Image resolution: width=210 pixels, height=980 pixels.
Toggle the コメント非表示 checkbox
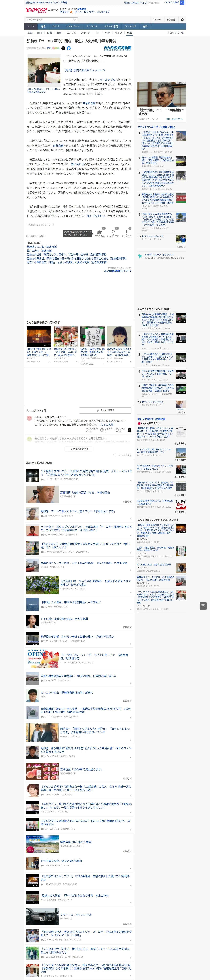tap(115, 455)
